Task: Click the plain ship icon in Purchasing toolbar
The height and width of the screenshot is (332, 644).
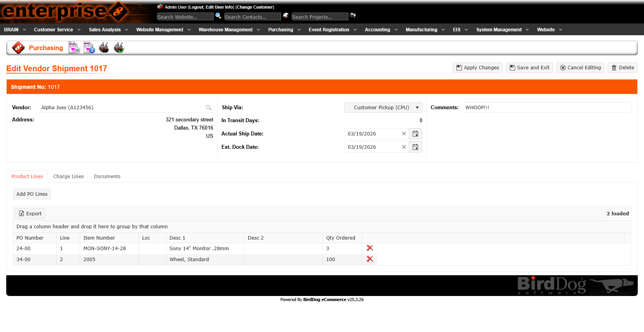Action: pyautogui.click(x=104, y=48)
